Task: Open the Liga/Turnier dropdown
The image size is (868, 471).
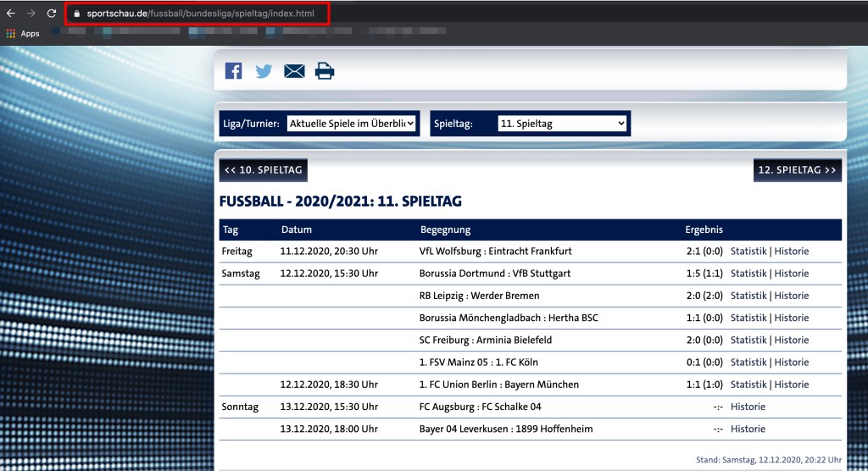Action: pos(351,124)
